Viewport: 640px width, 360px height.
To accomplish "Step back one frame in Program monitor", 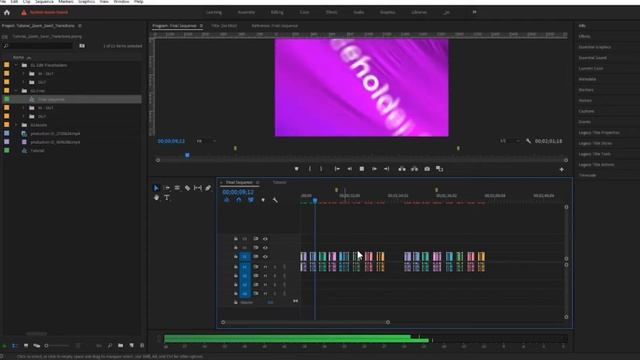I will click(349, 169).
